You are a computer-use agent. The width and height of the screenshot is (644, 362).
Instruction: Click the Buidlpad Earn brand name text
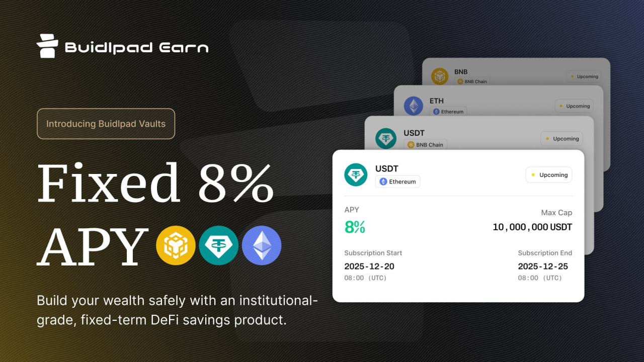pyautogui.click(x=136, y=48)
